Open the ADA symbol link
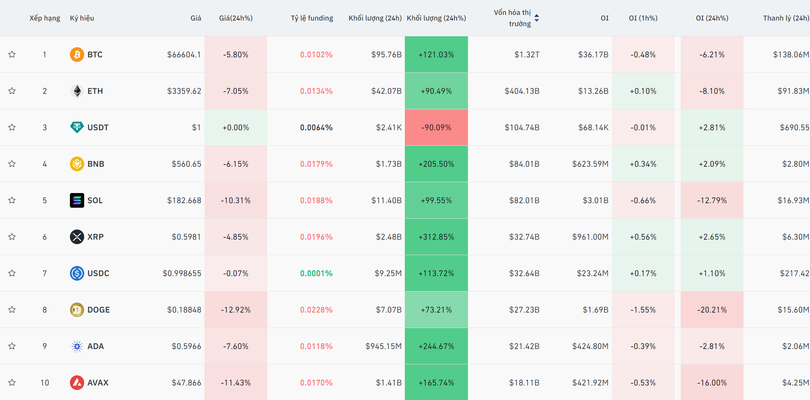This screenshot has height=400, width=810. pyautogui.click(x=96, y=346)
